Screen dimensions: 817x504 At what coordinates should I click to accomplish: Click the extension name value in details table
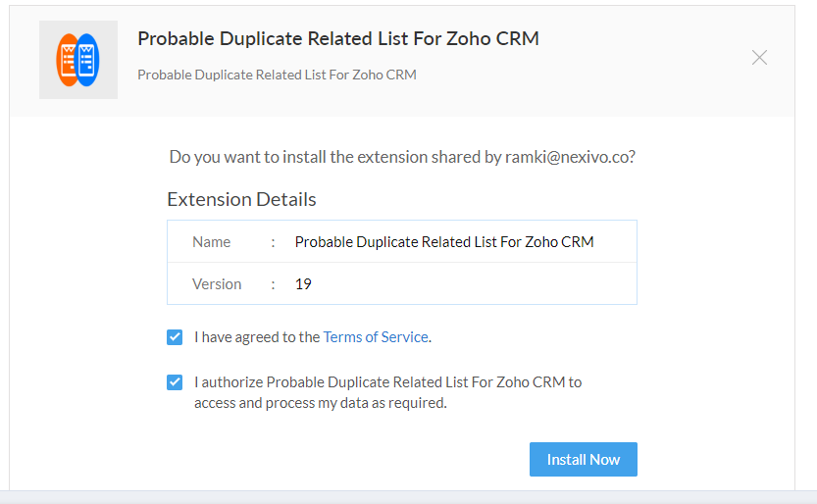point(444,242)
